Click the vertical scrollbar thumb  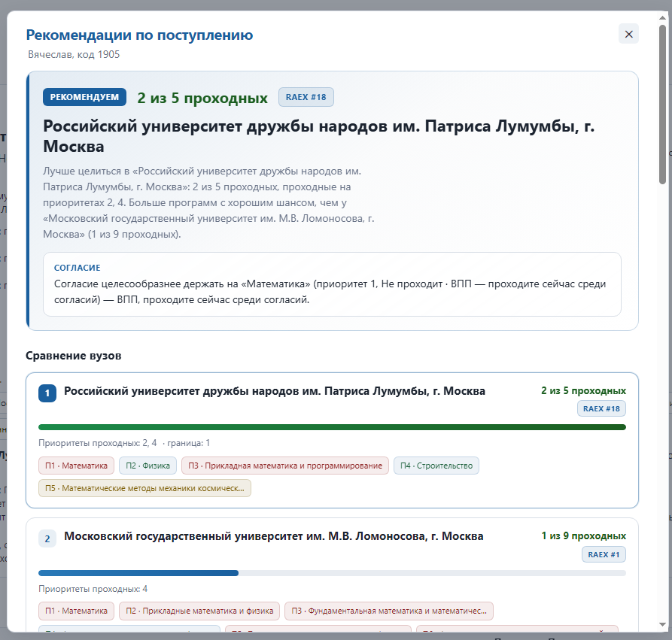(x=662, y=105)
